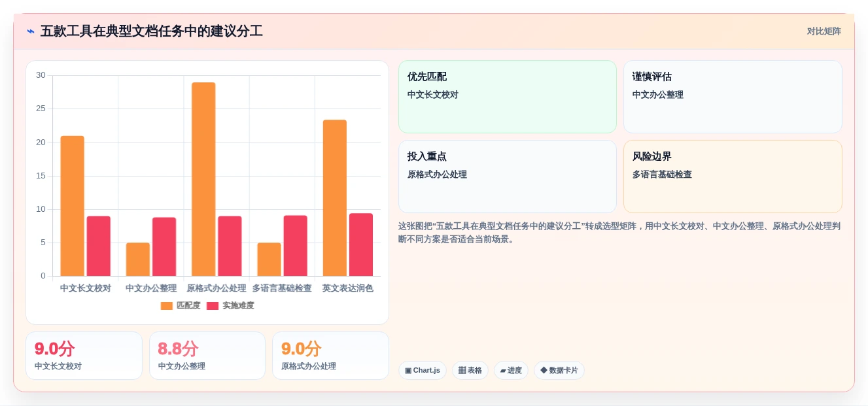The image size is (868, 406).
Task: Click the red bar for 英文表达润色
Action: 361,245
